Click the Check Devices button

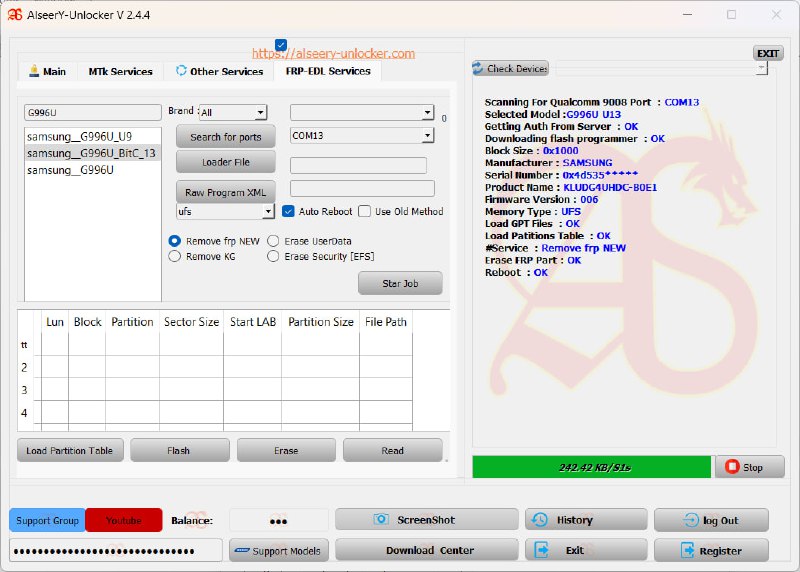[x=511, y=68]
